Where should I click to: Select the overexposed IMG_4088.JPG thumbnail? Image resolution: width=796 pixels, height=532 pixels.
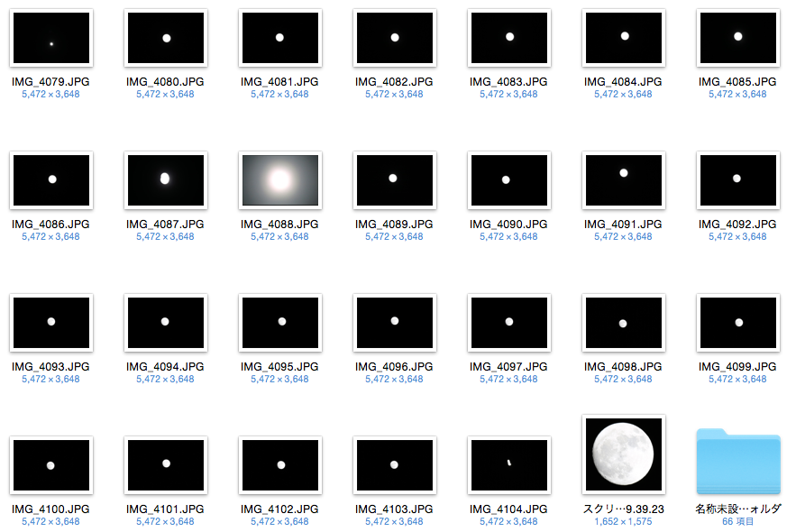280,180
